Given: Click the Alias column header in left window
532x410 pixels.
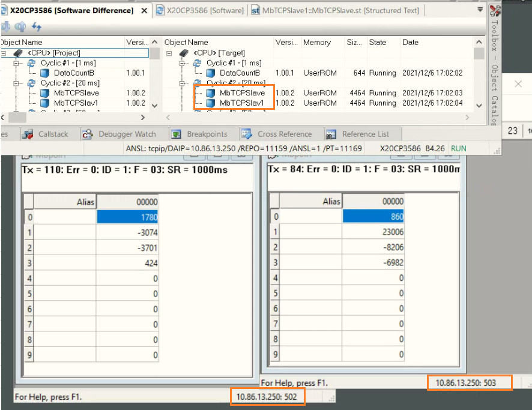Looking at the screenshot, I should [64, 202].
